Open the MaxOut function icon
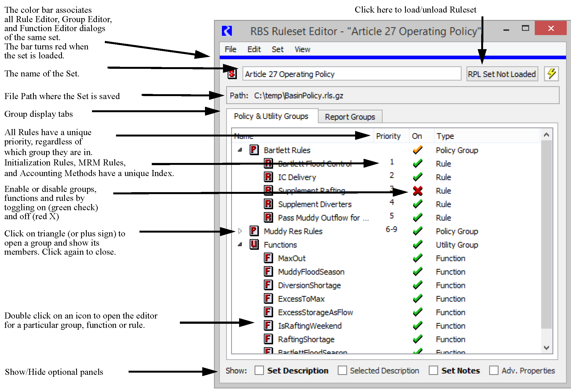The image size is (571, 392). click(268, 258)
